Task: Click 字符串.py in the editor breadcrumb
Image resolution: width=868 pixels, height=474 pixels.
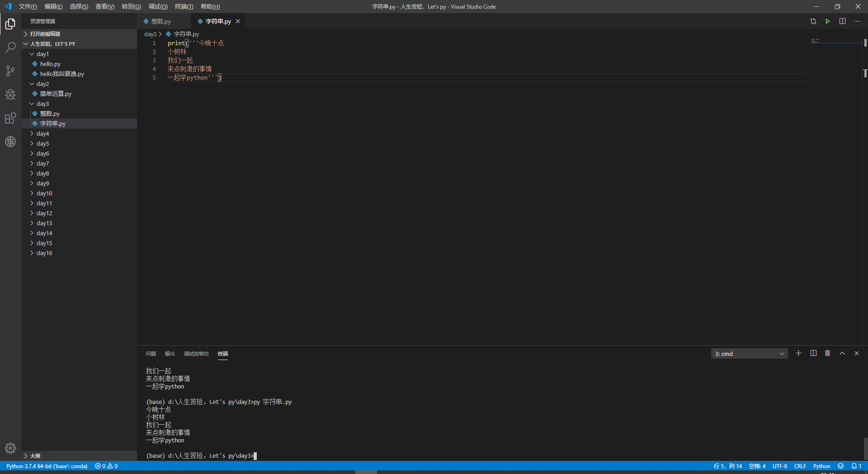Action: tap(186, 34)
